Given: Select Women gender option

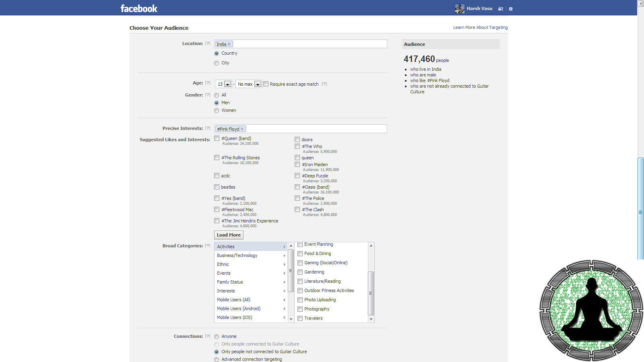Looking at the screenshot, I should click(x=217, y=111).
